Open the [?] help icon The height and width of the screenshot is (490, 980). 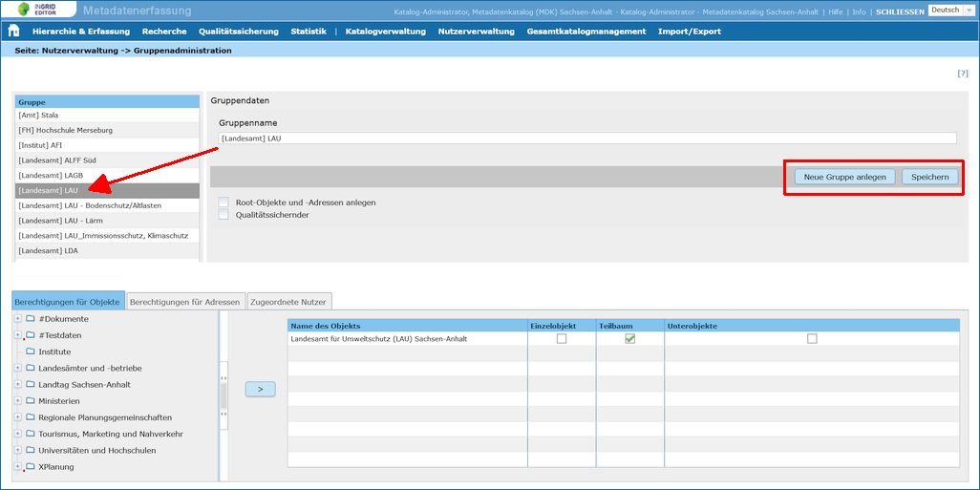963,74
